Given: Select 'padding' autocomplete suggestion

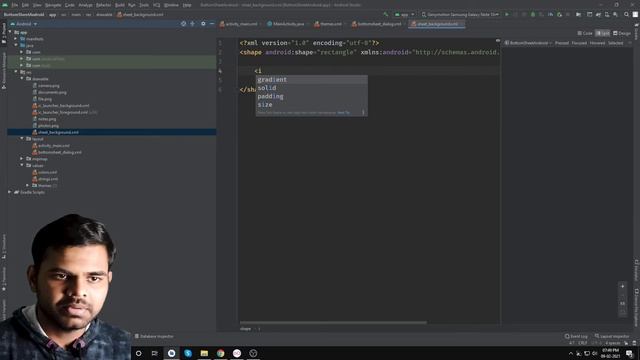Looking at the screenshot, I should tap(311, 96).
